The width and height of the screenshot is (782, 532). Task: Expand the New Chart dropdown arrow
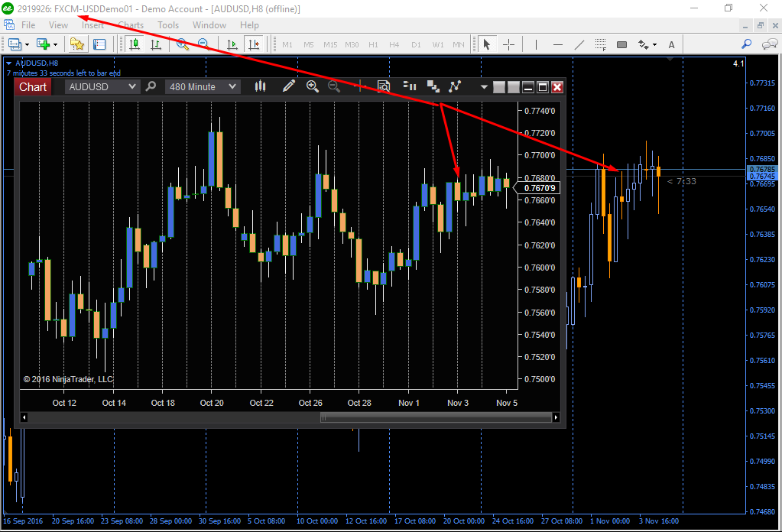(x=27, y=45)
